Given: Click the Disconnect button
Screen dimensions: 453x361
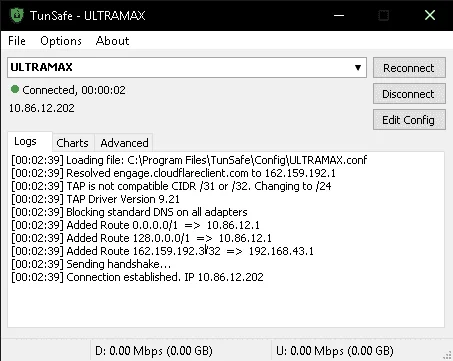Looking at the screenshot, I should (x=409, y=94).
